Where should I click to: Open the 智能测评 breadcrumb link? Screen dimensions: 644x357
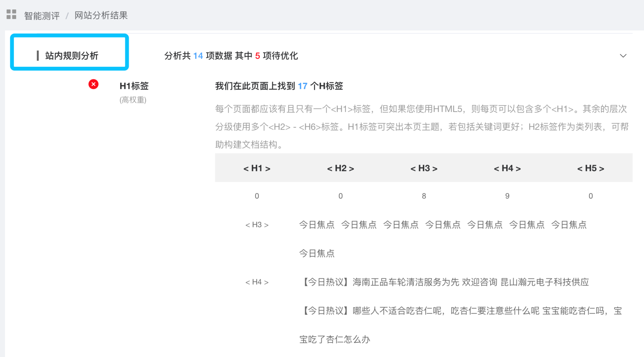[x=42, y=16]
